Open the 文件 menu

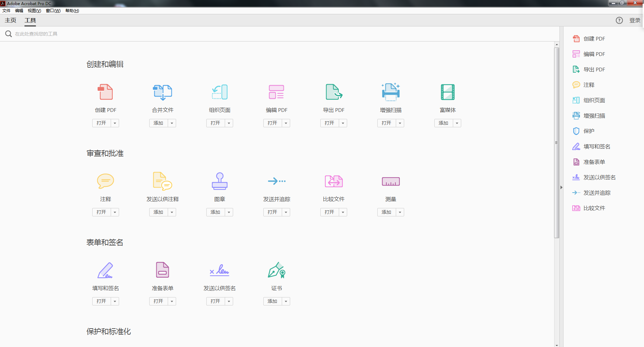(x=6, y=11)
